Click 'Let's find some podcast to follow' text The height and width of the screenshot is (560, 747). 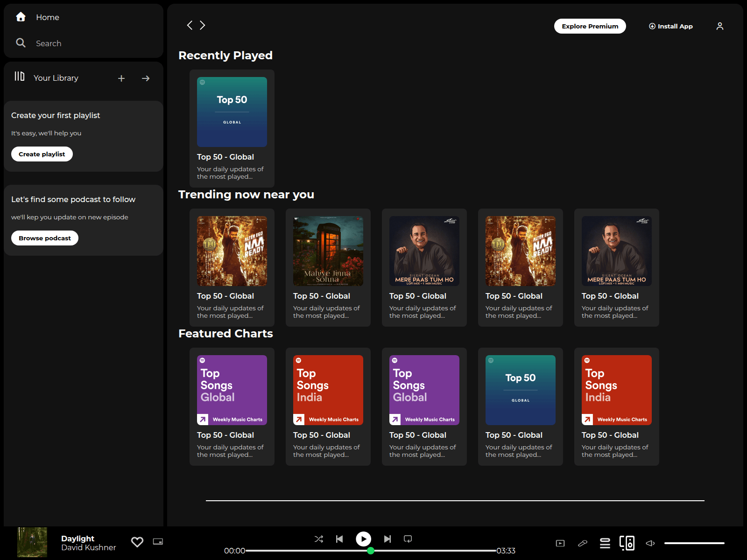coord(73,199)
